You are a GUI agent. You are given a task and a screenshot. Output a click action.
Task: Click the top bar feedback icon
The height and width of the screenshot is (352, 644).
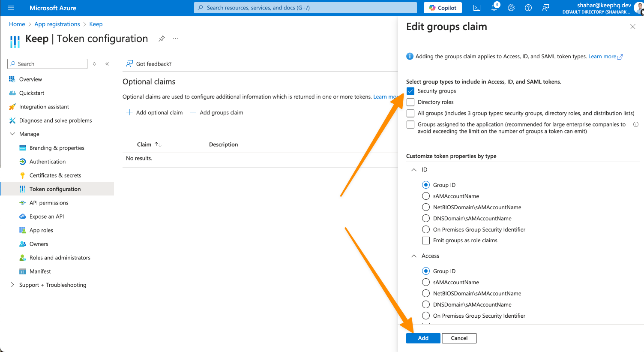[x=545, y=8]
